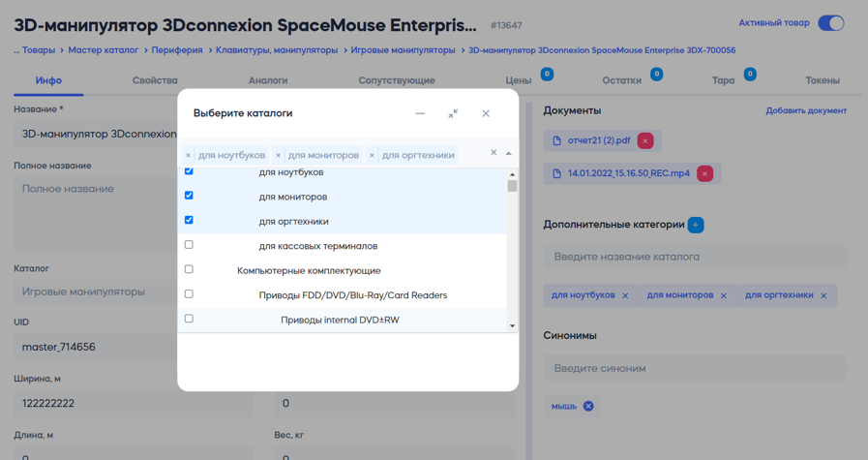Remove для ноутбуков chip in Дополнительные категории
868x460 pixels.
[625, 295]
